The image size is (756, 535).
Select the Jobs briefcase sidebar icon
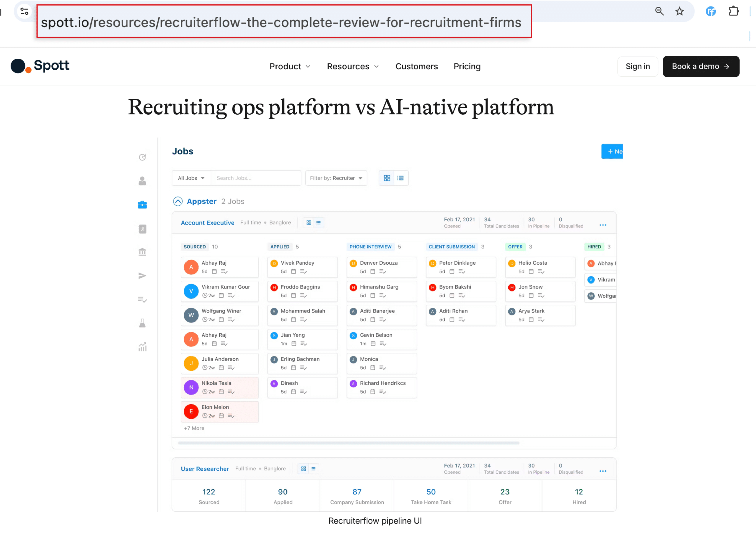142,205
